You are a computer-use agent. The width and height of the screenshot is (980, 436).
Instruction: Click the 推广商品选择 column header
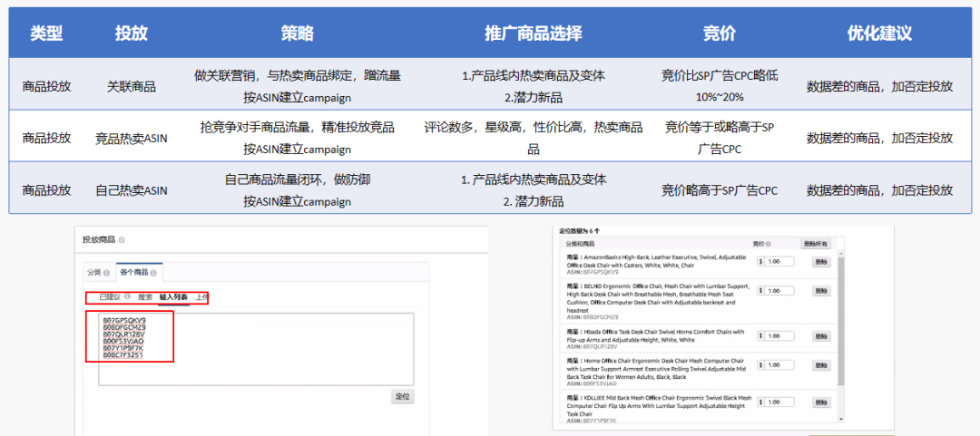pyautogui.click(x=534, y=34)
